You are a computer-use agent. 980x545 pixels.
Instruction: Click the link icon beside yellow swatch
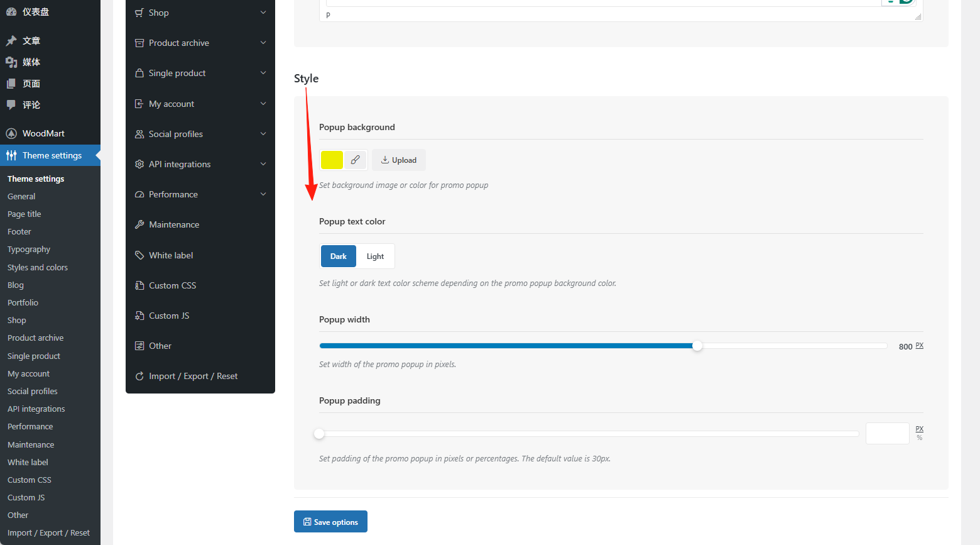click(x=355, y=160)
